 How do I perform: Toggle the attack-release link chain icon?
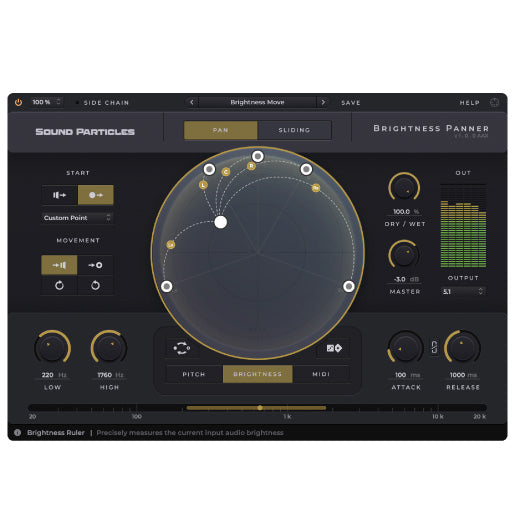tap(434, 347)
